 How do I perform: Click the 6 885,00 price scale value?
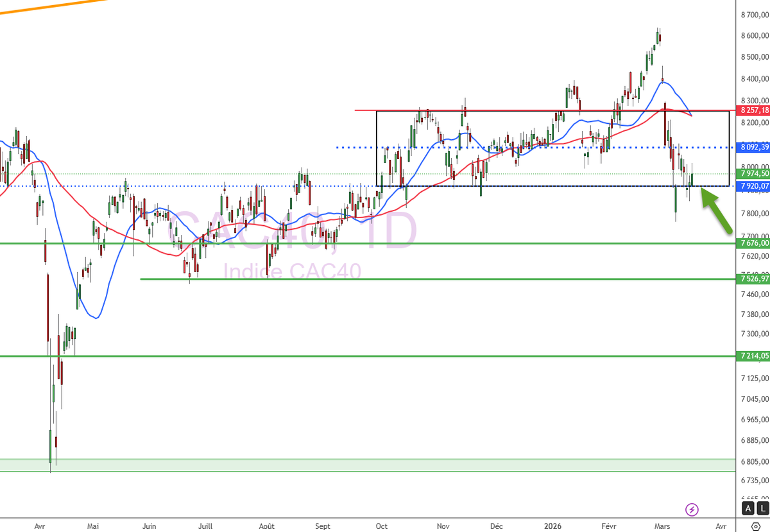pos(755,441)
